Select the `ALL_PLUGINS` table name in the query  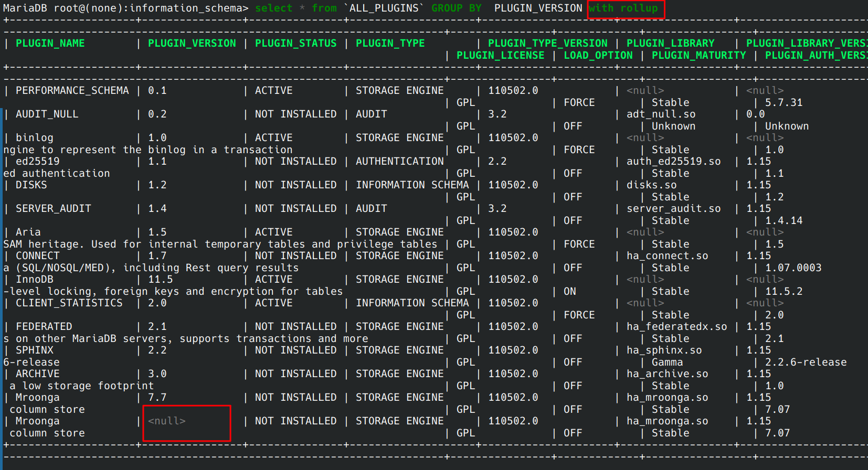(x=384, y=8)
